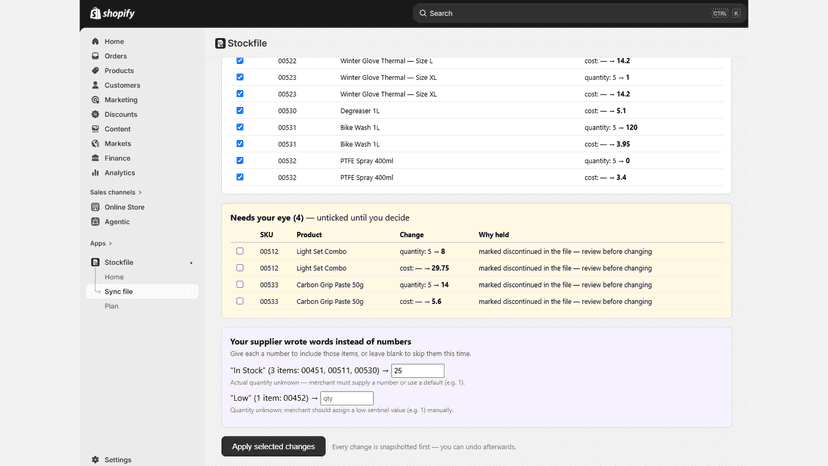828x466 pixels.
Task: Click the Home house icon in sidebar
Action: tap(95, 41)
